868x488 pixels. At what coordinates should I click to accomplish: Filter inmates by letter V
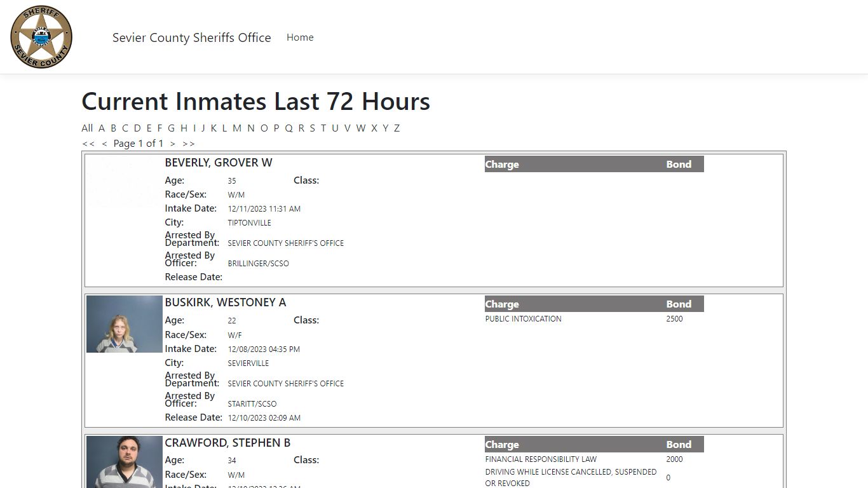coord(348,128)
